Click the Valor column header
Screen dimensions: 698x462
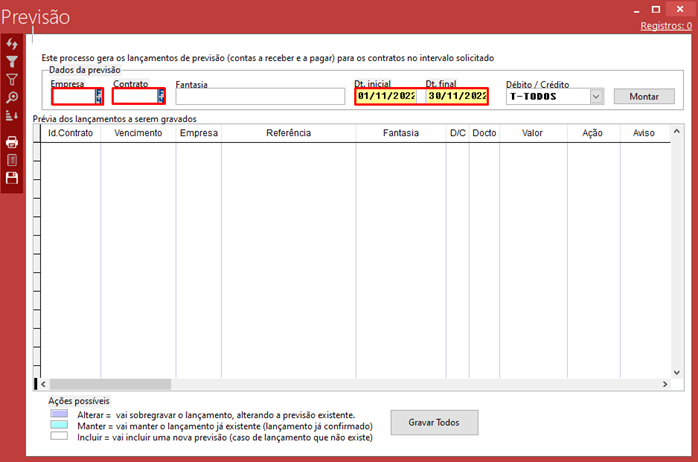pyautogui.click(x=532, y=133)
